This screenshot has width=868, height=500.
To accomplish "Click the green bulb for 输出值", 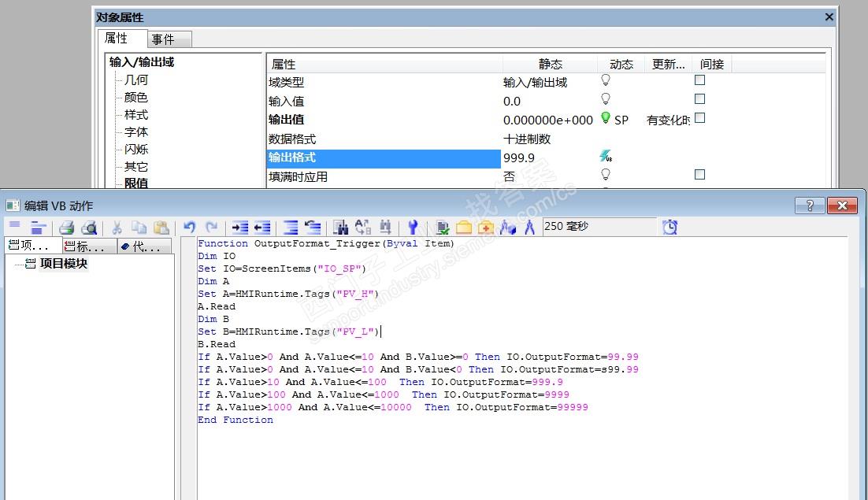I will click(x=606, y=118).
